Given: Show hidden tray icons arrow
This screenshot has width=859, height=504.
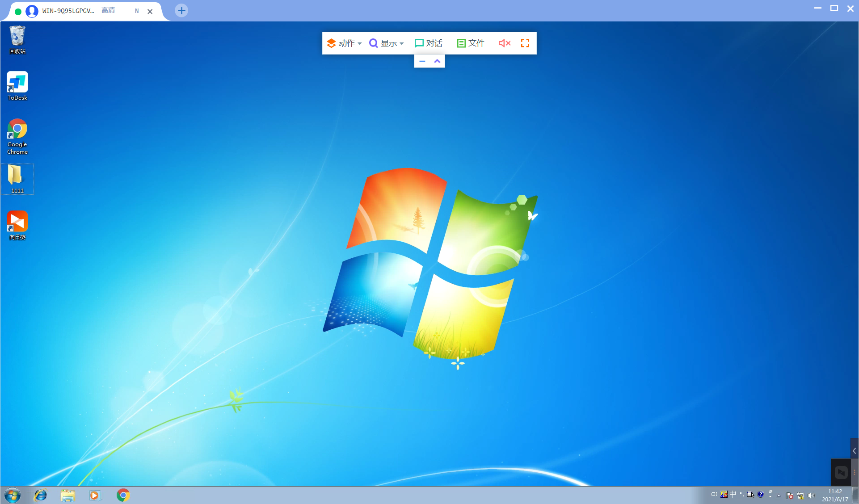Looking at the screenshot, I should (779, 495).
